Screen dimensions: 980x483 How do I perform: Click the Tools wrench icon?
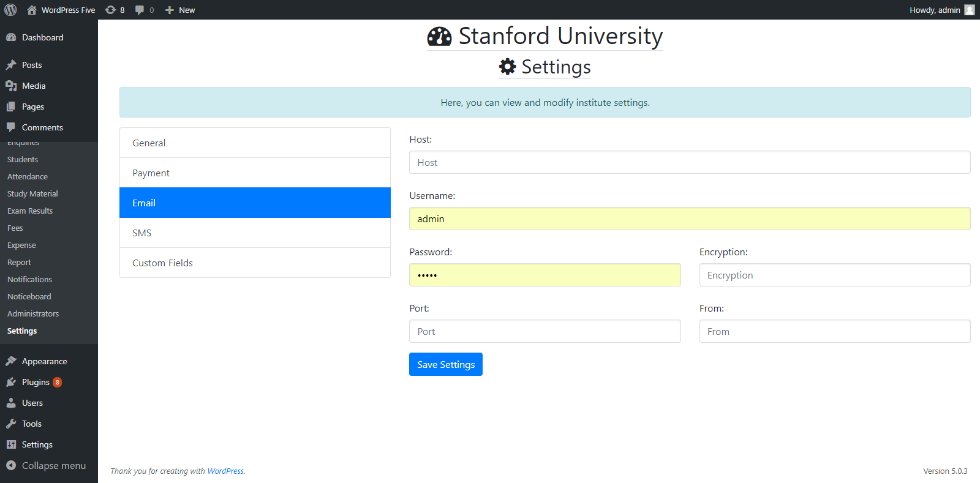pyautogui.click(x=11, y=424)
